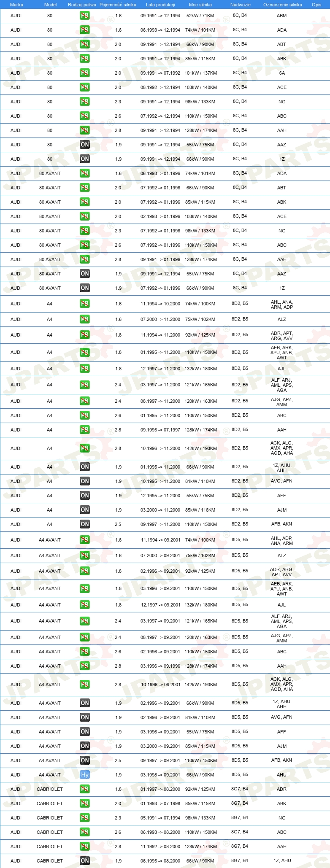Viewport: 330px width, 868px height.
Task: Click the petrol icon in the CABRIOLET ABK row
Action: point(84,803)
